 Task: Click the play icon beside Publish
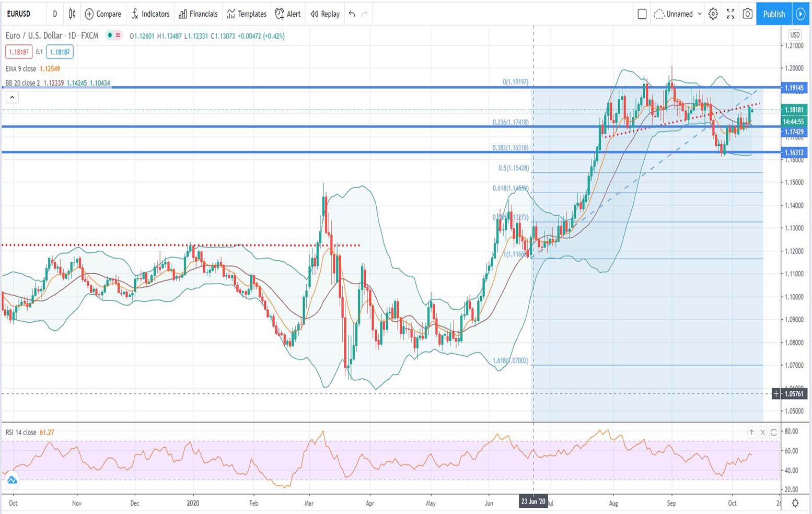coord(801,14)
